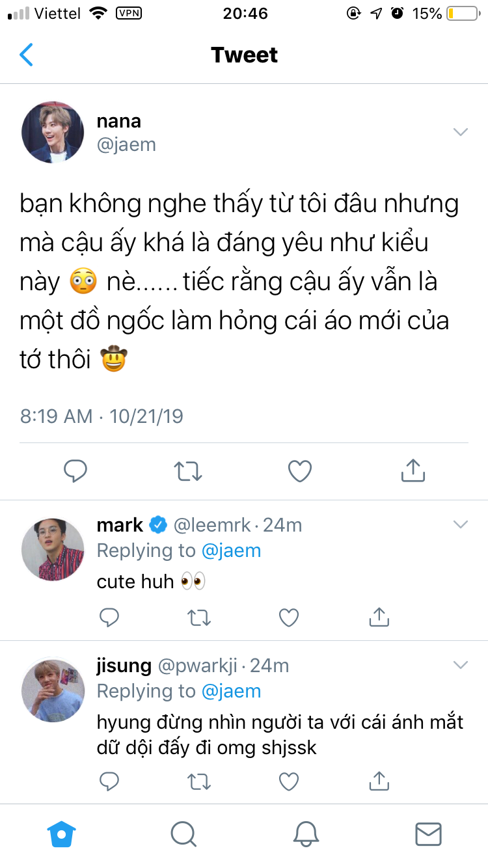Like mark's reply 'cute huh'
The width and height of the screenshot is (488, 868).
[289, 617]
